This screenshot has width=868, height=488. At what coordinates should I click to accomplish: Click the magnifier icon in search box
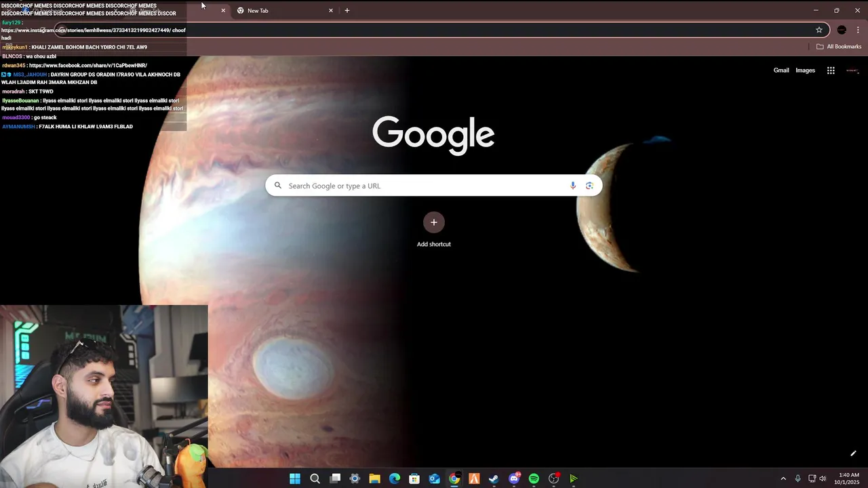277,186
